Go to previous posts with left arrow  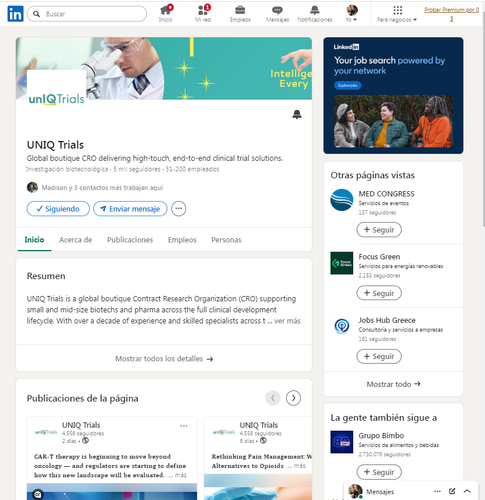click(273, 398)
